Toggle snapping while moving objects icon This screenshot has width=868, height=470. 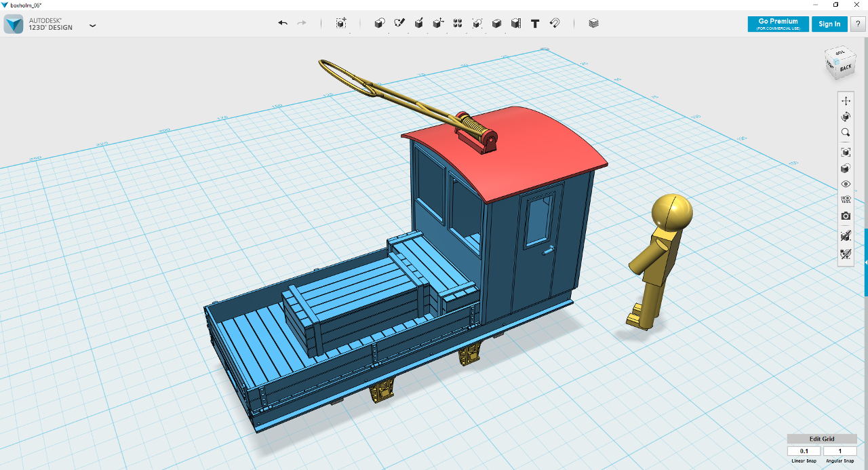tap(846, 236)
